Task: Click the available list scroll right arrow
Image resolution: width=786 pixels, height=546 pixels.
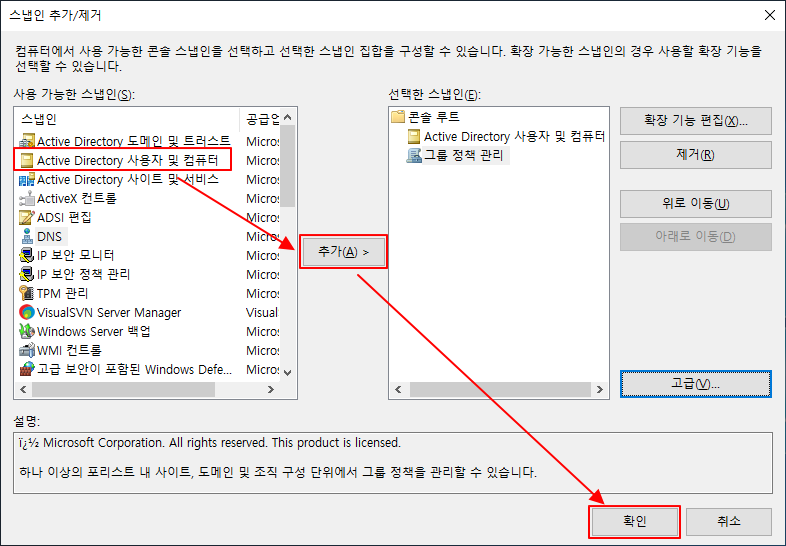Action: click(x=271, y=390)
